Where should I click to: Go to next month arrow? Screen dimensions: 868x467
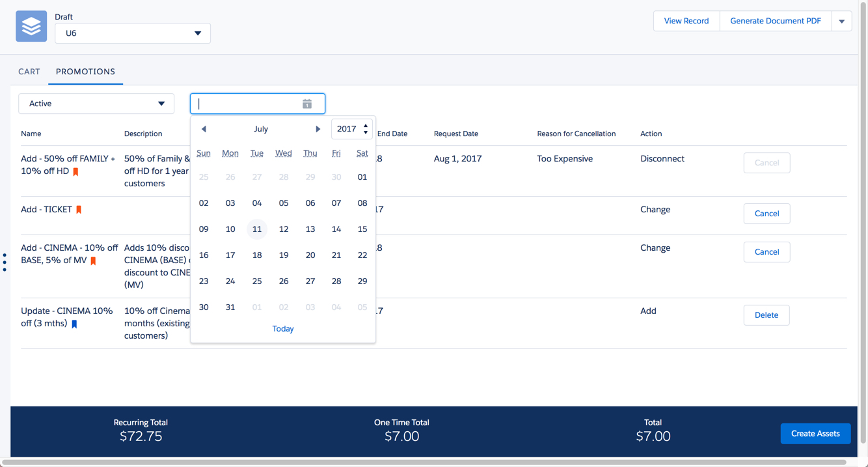coord(318,129)
